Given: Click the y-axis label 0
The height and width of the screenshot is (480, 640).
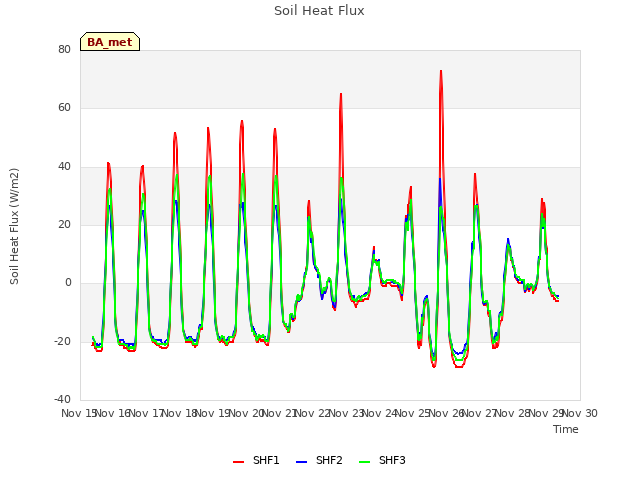Looking at the screenshot, I should click(68, 282).
